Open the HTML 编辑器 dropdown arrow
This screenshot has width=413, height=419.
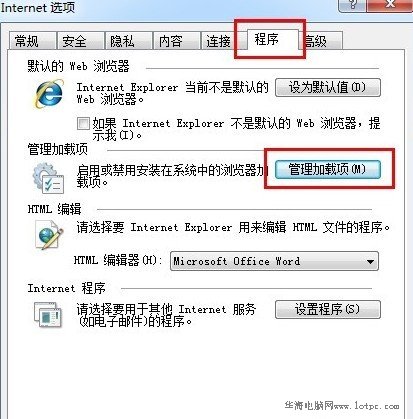pyautogui.click(x=370, y=261)
